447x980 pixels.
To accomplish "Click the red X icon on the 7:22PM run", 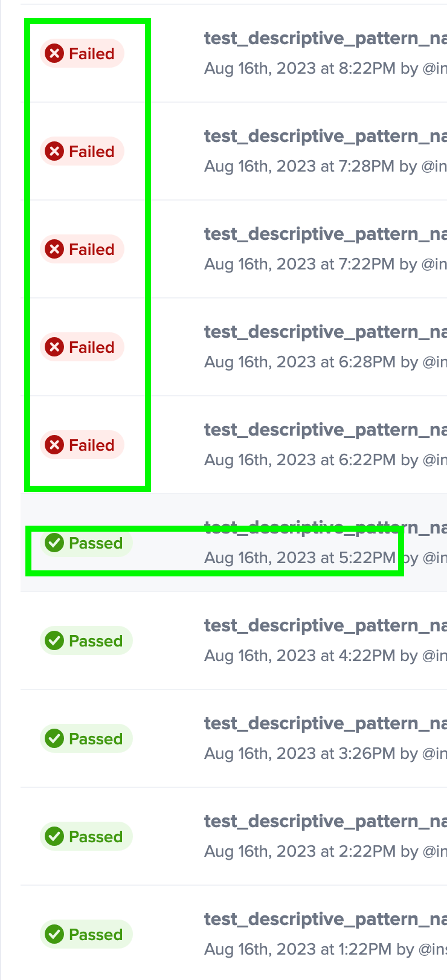I will (54, 249).
